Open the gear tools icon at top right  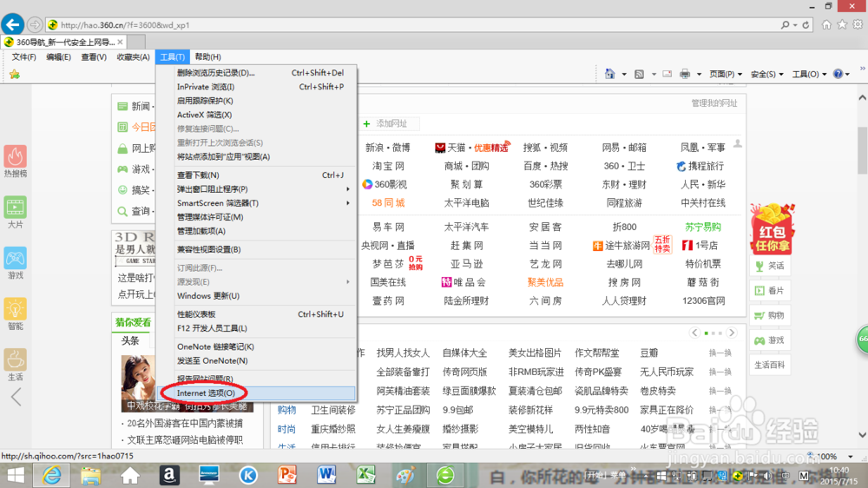(x=858, y=24)
